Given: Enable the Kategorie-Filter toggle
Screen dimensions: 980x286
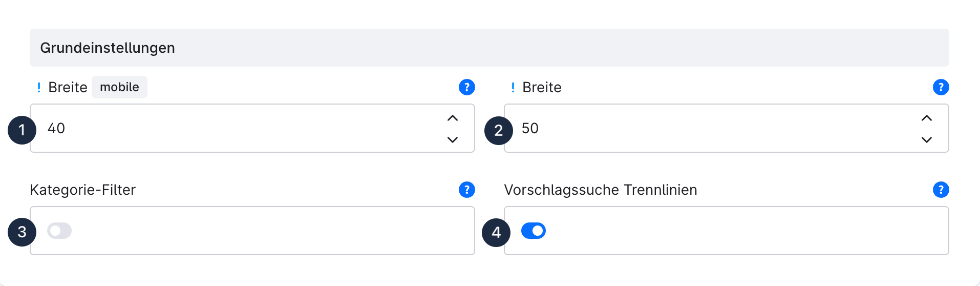Looking at the screenshot, I should [x=59, y=231].
